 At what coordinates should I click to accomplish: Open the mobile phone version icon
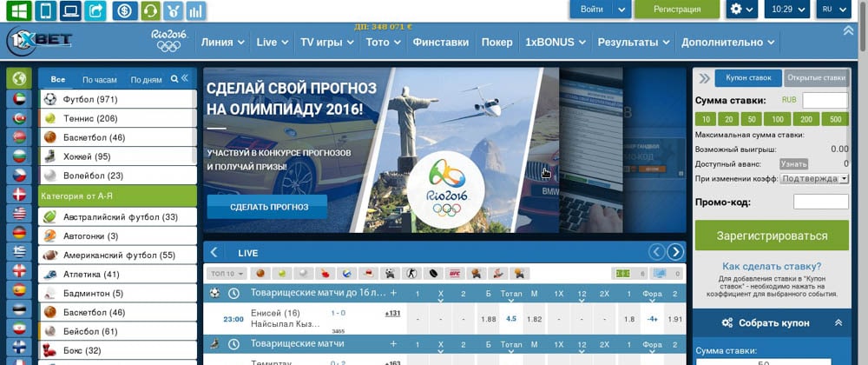[x=45, y=10]
